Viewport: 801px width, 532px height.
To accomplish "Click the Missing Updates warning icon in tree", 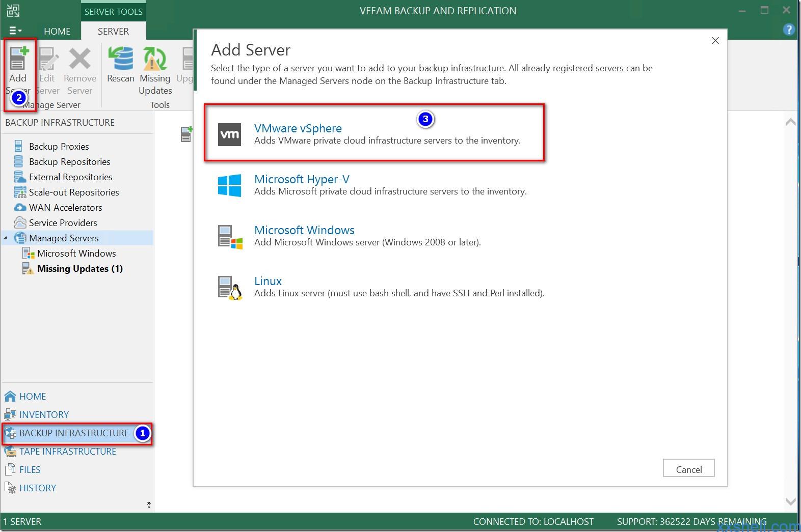I will (28, 268).
